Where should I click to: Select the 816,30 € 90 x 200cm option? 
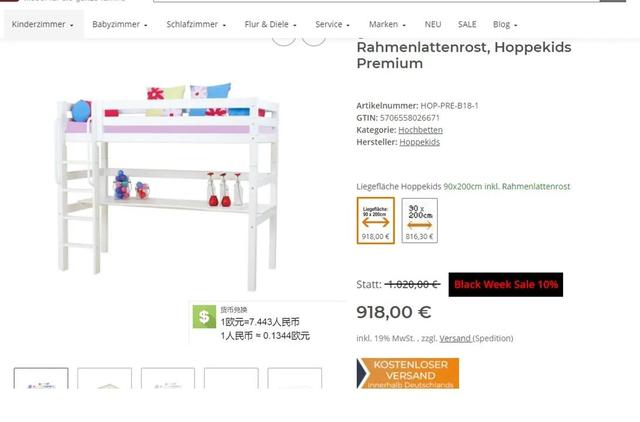[x=420, y=221]
